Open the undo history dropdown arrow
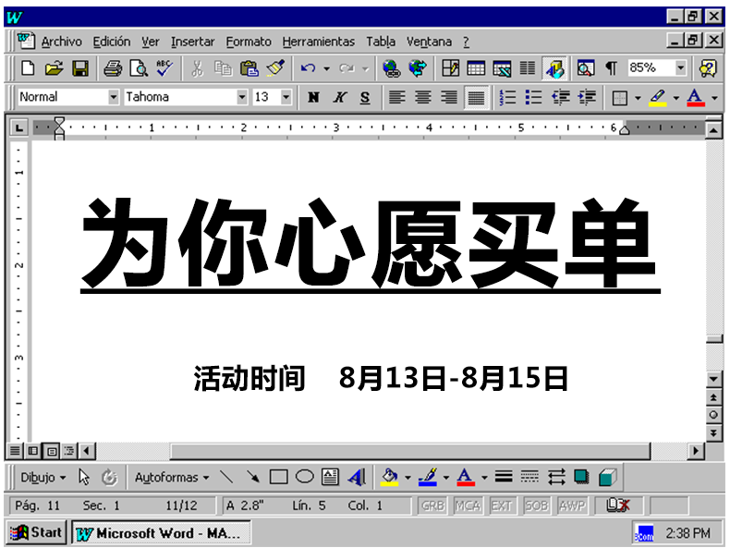The height and width of the screenshot is (560, 730). 326,69
